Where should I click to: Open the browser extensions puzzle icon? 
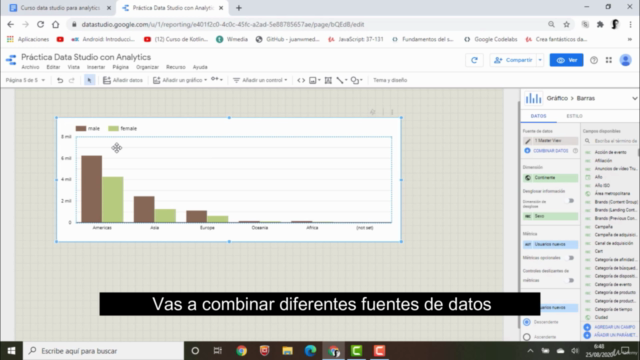point(600,24)
